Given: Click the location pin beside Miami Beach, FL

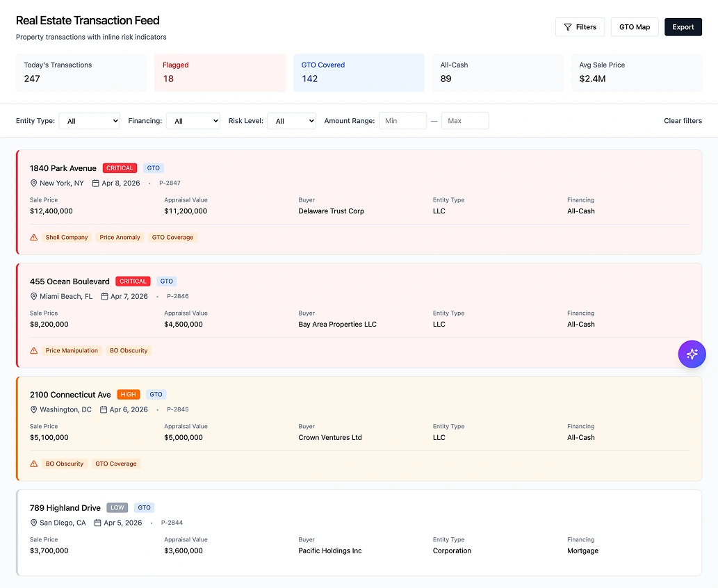Looking at the screenshot, I should tap(33, 296).
